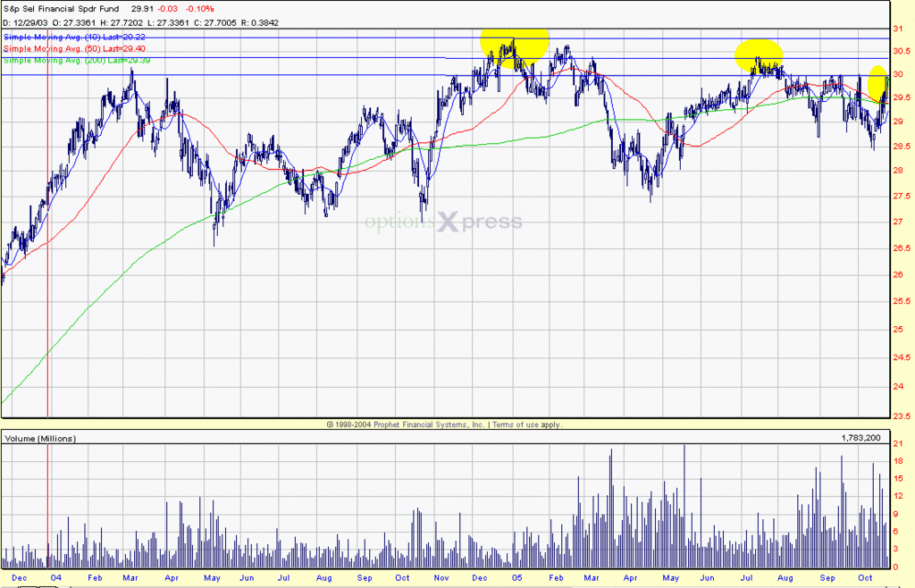
Task: Open the Terms of use apply link
Action: coord(527,424)
